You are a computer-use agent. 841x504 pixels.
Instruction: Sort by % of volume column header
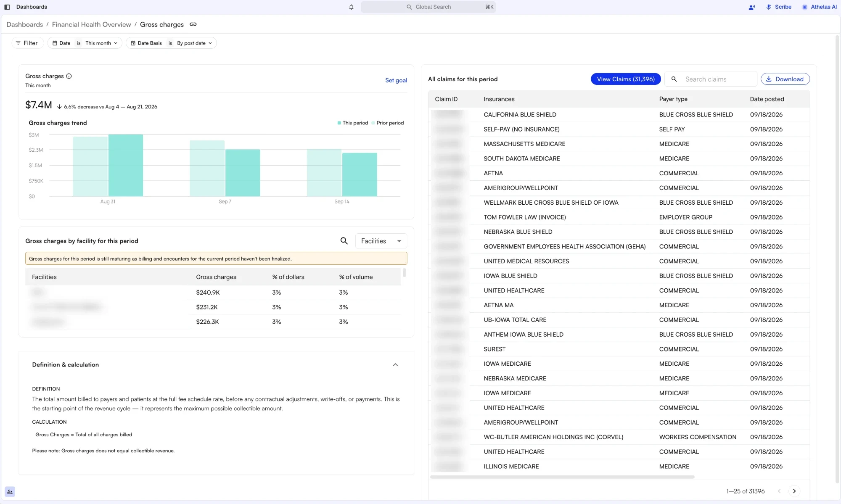tap(356, 277)
